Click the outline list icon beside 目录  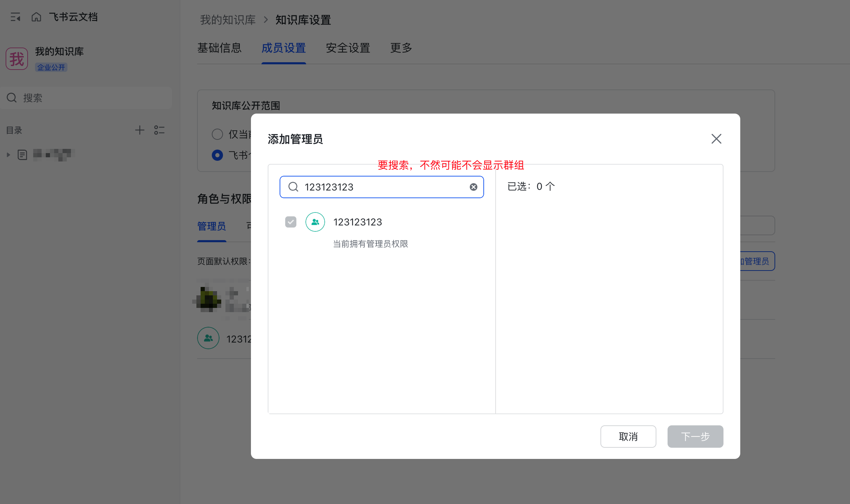pyautogui.click(x=159, y=130)
